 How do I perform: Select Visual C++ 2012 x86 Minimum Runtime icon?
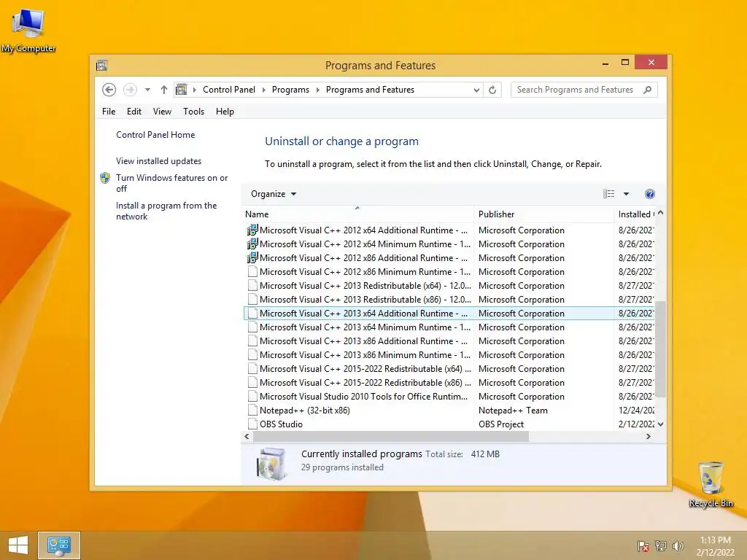252,271
